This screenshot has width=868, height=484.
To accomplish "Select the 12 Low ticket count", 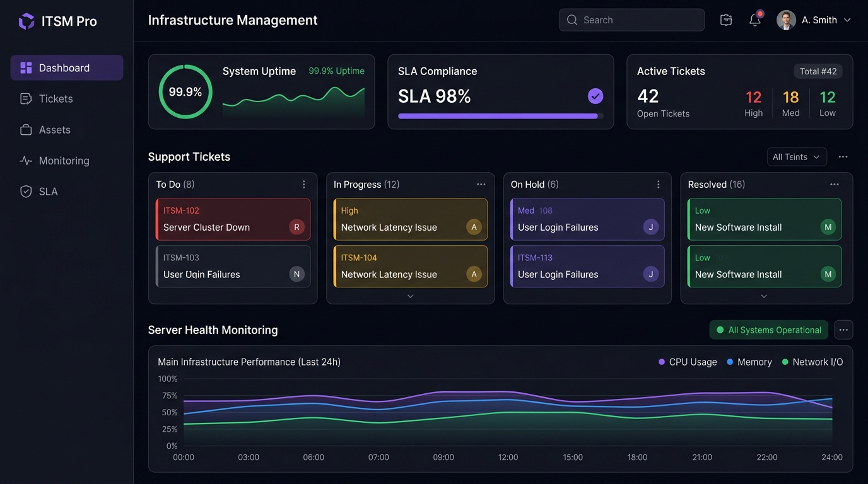I will click(x=828, y=103).
